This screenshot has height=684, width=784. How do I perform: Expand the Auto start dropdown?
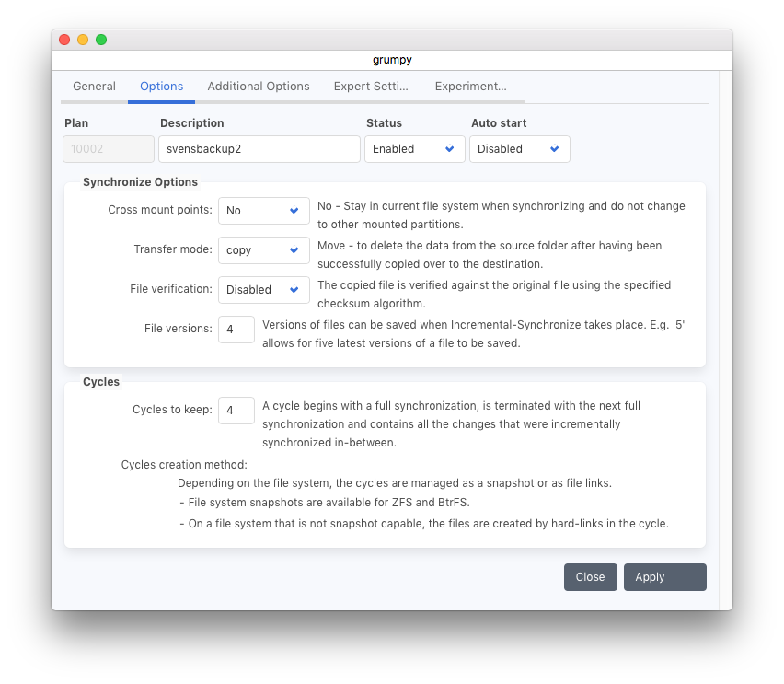[x=519, y=149]
